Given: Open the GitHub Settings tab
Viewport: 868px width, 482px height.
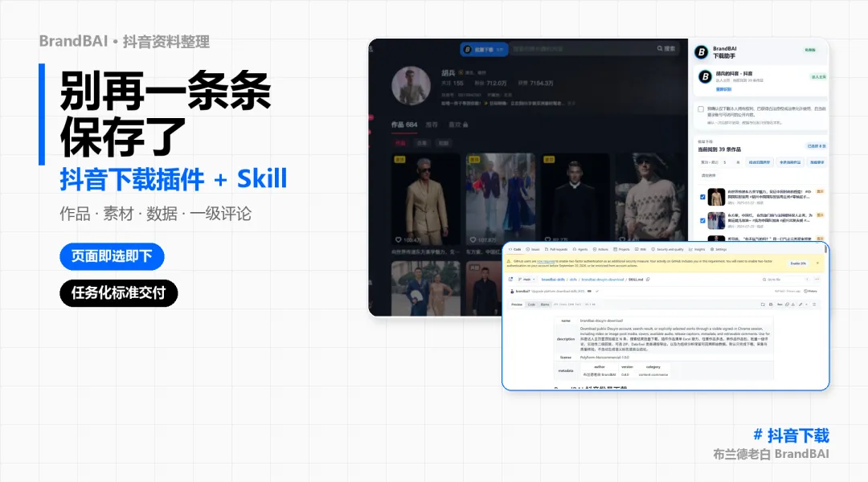Looking at the screenshot, I should coord(718,249).
